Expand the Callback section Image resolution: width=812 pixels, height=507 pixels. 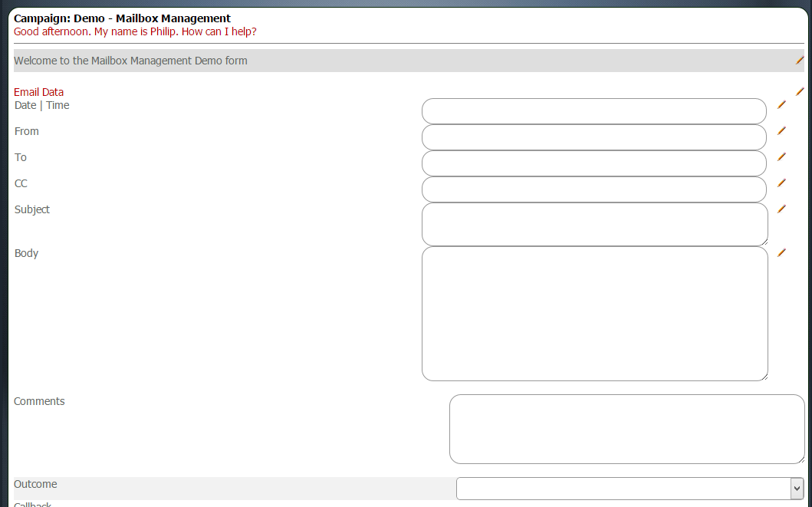pyautogui.click(x=32, y=503)
